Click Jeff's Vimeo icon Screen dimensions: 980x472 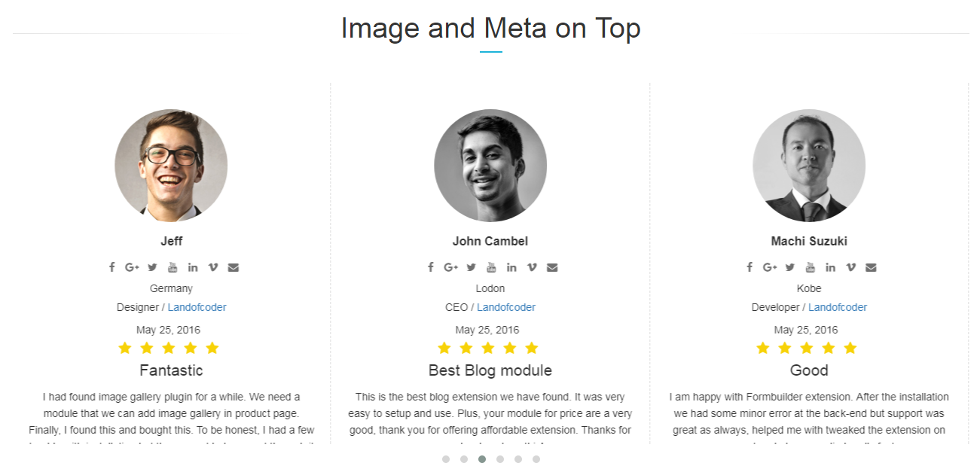tap(213, 267)
